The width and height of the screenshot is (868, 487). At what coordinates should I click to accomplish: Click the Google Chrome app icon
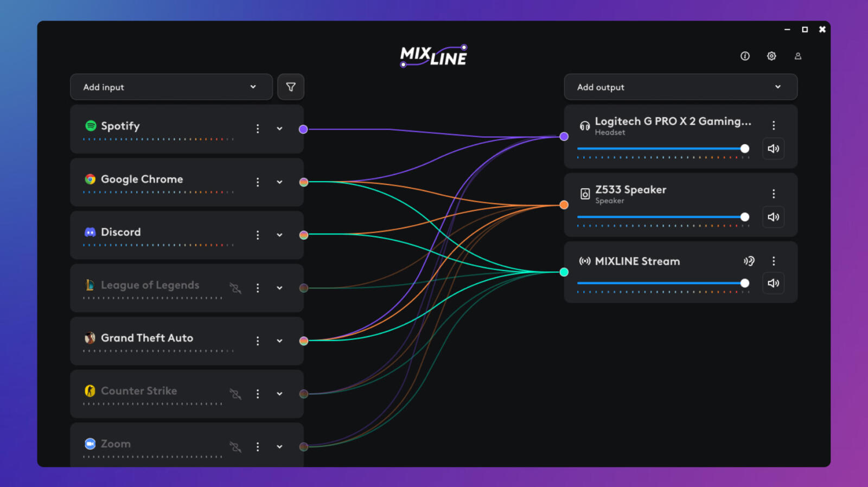(x=91, y=179)
